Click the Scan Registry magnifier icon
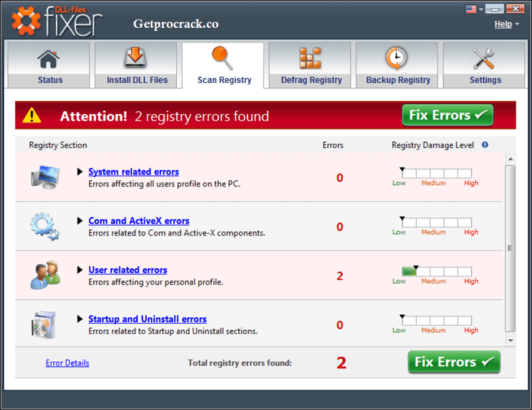This screenshot has width=532, height=410. 222,57
